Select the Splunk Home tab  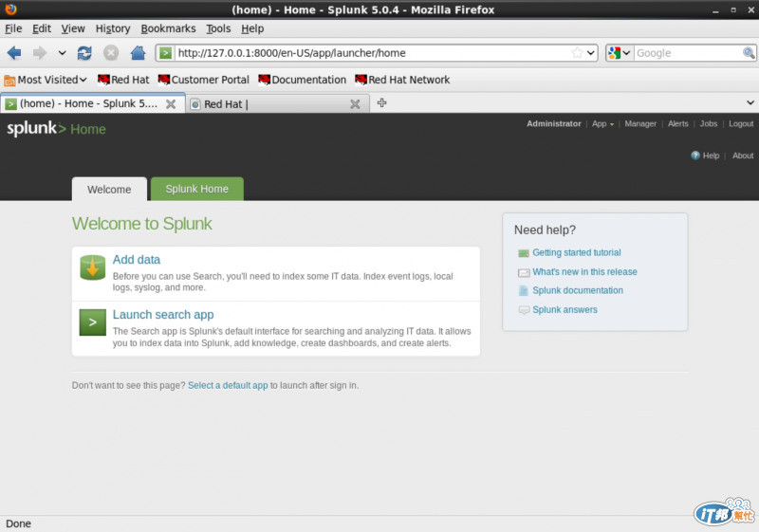point(197,189)
